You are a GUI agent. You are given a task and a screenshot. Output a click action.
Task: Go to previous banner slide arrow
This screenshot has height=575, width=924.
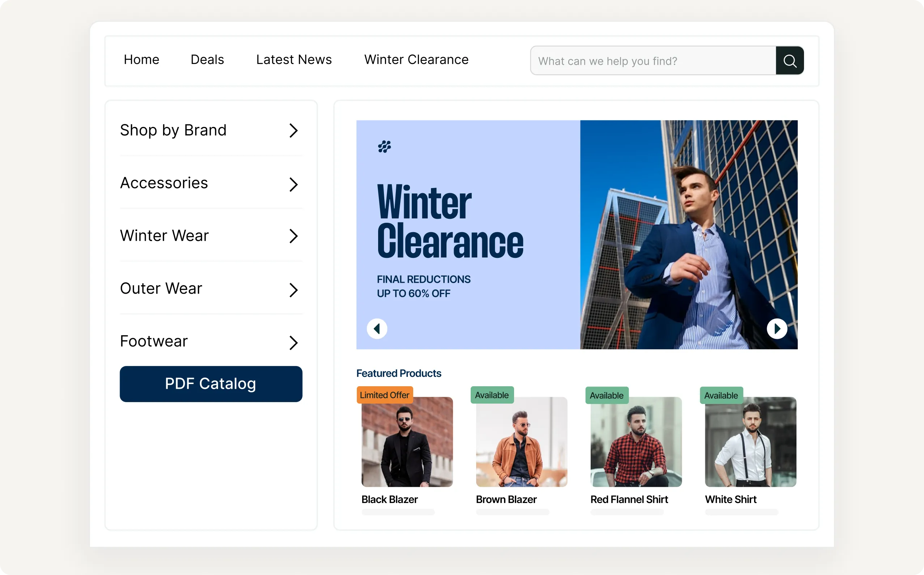tap(377, 329)
